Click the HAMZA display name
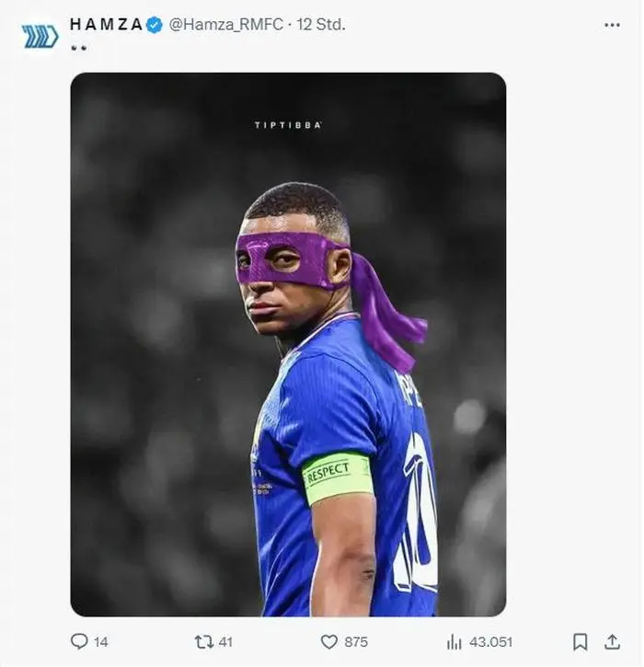644x667 pixels. pos(106,25)
